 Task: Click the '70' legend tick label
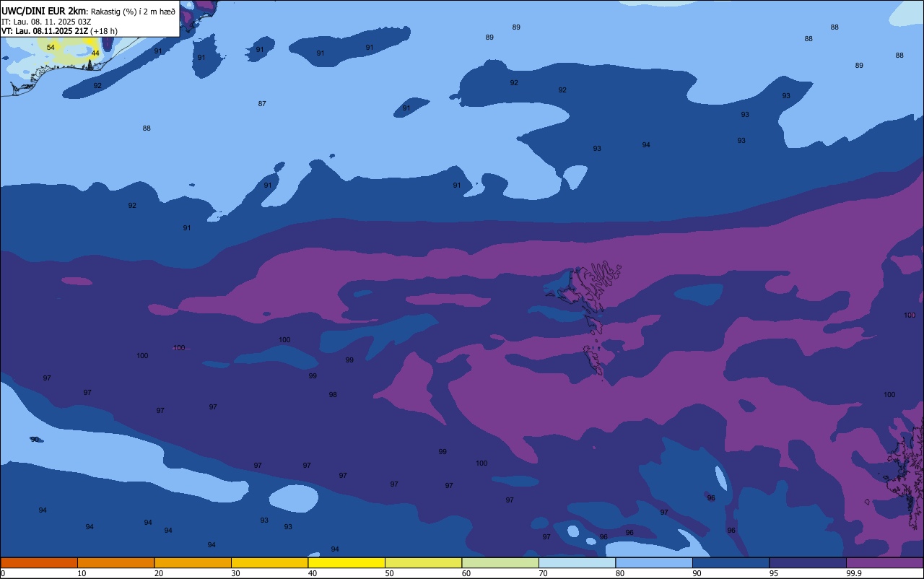tap(544, 573)
